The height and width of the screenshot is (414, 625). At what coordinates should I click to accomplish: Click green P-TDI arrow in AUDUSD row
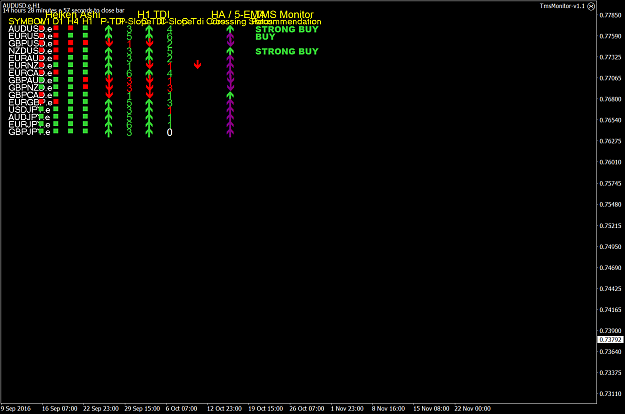(x=108, y=29)
